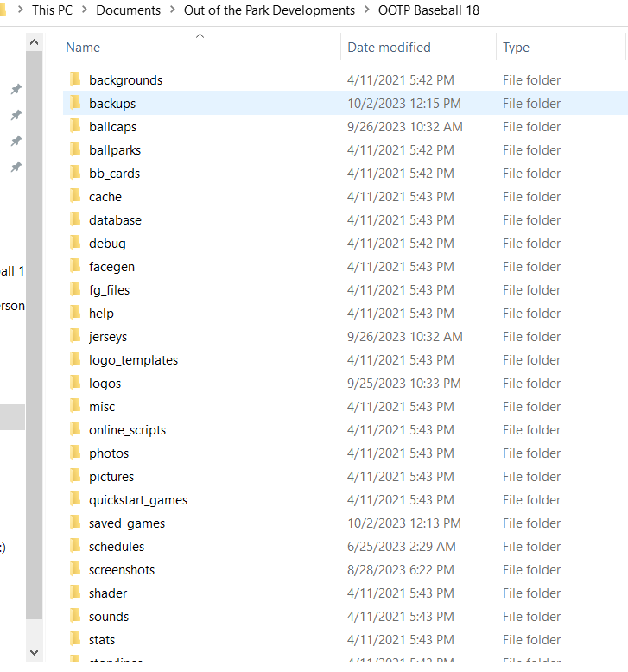The image size is (628, 672).
Task: Click OOTP Baseball 18 breadcrumb
Action: (x=428, y=10)
